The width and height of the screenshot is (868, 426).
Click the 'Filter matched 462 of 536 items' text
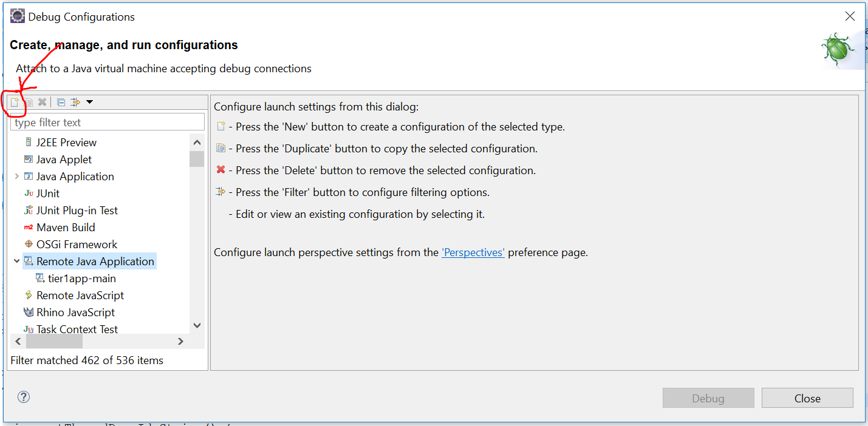[87, 360]
